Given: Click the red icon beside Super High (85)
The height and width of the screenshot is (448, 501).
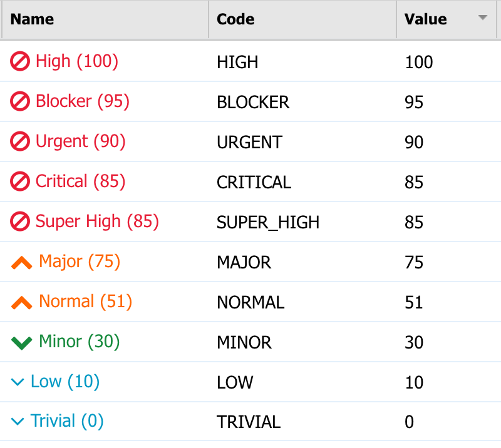Looking at the screenshot, I should point(20,221).
